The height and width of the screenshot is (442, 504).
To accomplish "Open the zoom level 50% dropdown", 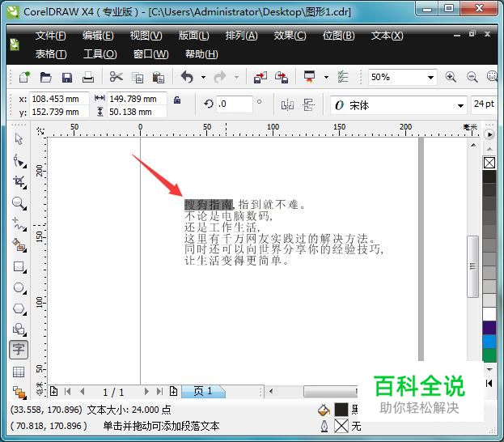I will (430, 77).
